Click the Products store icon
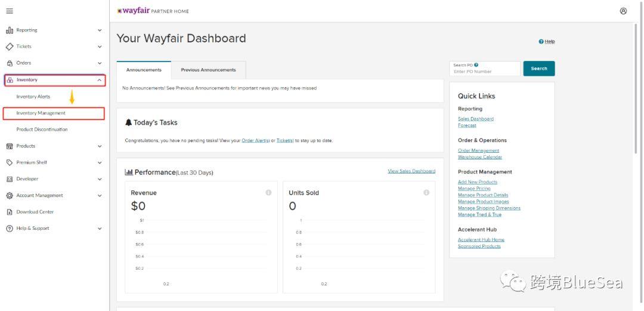644x311 pixels. point(10,146)
